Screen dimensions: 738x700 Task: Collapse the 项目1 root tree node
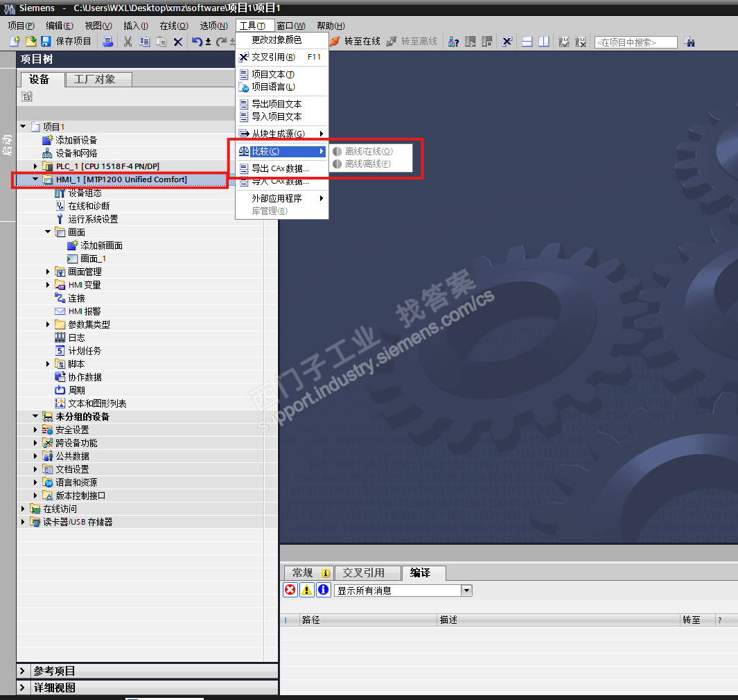[23, 127]
